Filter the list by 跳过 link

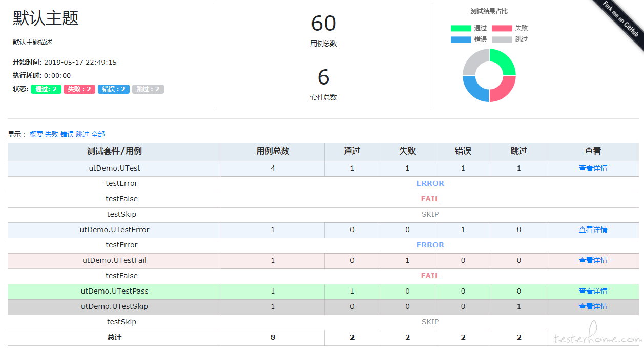[82, 134]
